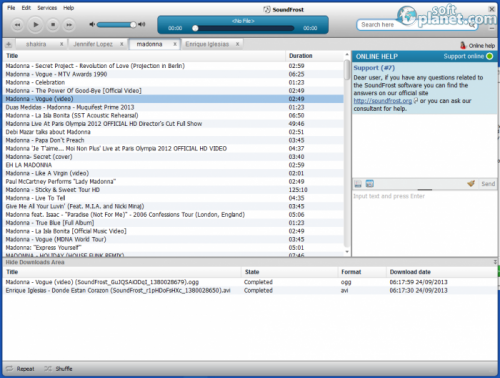Click the track seek bar handle

[195, 28]
